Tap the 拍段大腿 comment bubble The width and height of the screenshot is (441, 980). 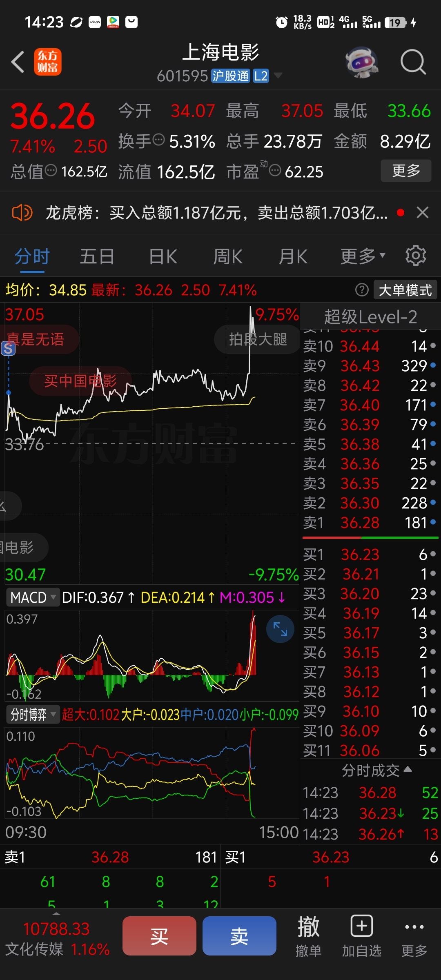click(258, 339)
